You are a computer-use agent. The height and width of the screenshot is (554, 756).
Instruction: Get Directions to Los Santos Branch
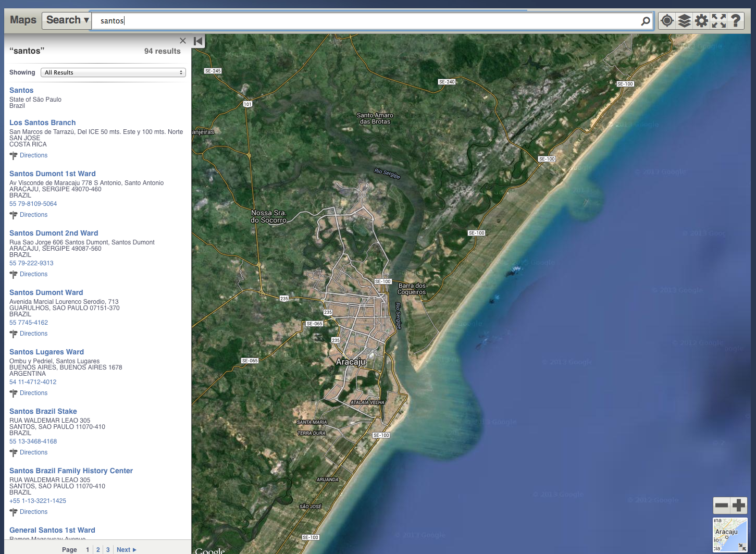tap(33, 155)
